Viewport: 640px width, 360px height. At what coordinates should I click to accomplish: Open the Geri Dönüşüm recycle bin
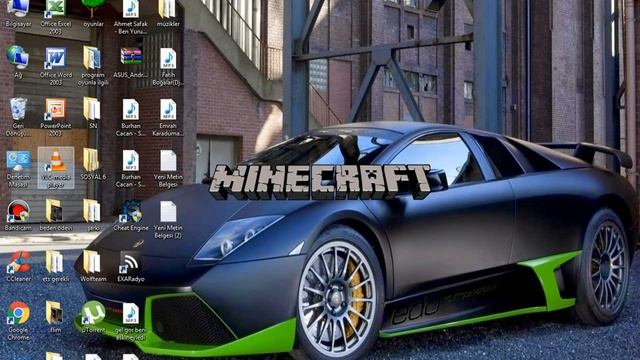[x=18, y=117]
